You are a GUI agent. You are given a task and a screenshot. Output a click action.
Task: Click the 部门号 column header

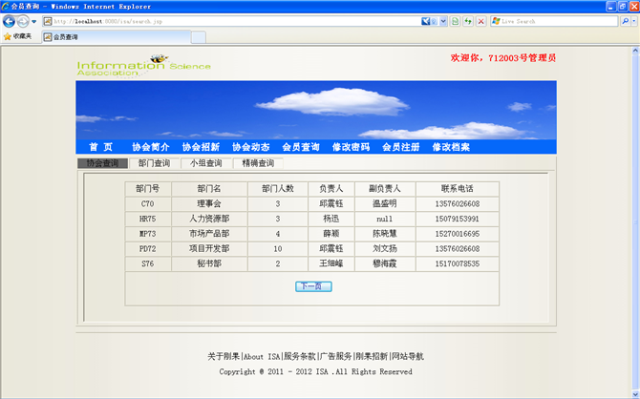click(148, 188)
